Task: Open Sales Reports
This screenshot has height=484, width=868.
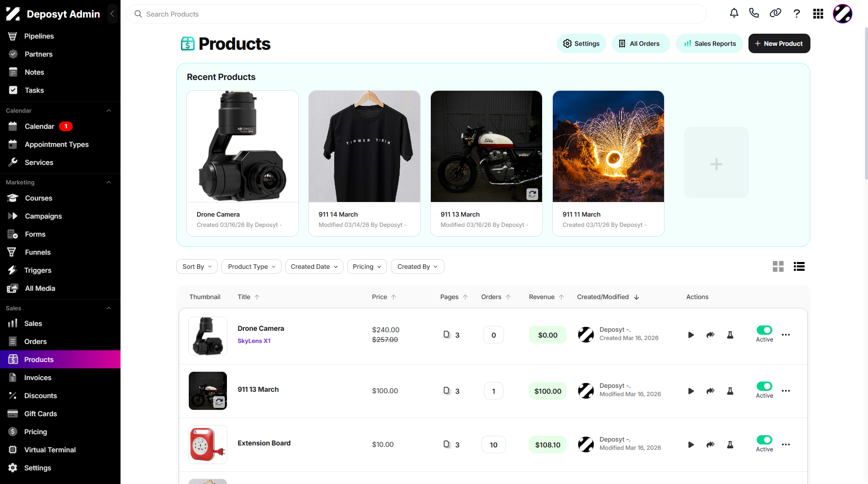Action: [709, 43]
